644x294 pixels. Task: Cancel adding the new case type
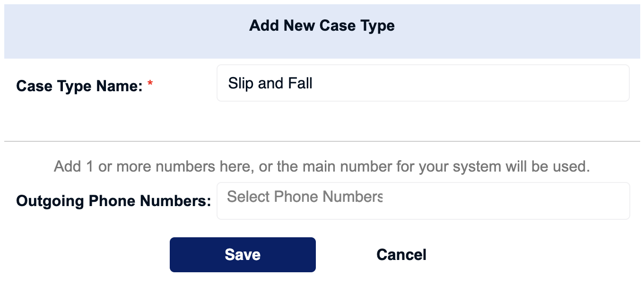(x=401, y=255)
